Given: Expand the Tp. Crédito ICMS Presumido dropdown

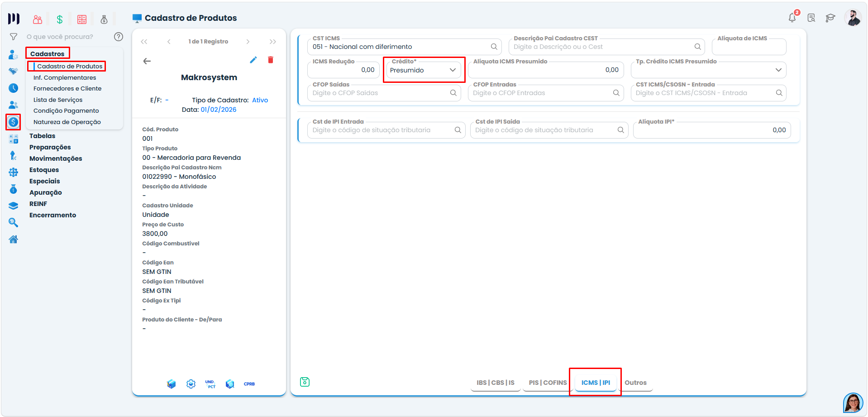Looking at the screenshot, I should point(778,70).
